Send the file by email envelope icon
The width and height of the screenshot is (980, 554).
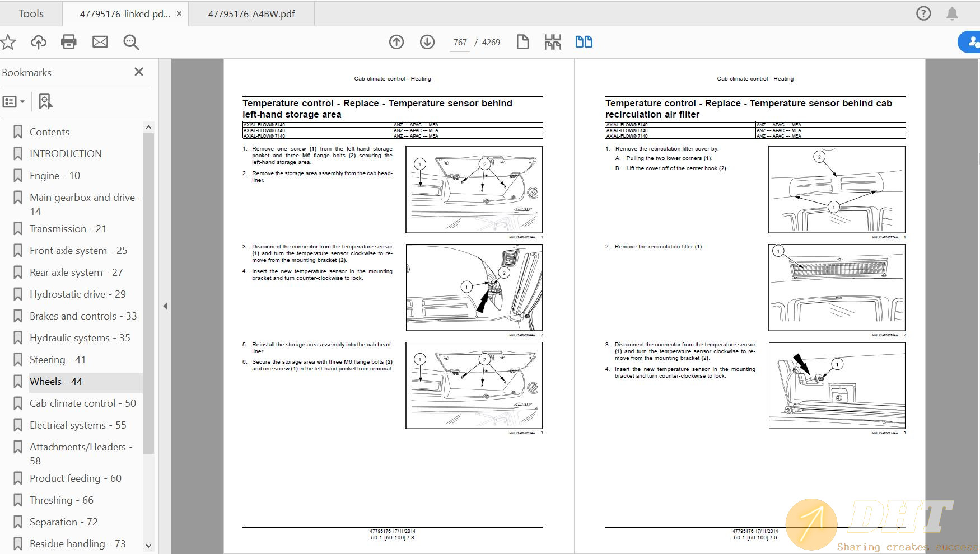[100, 42]
